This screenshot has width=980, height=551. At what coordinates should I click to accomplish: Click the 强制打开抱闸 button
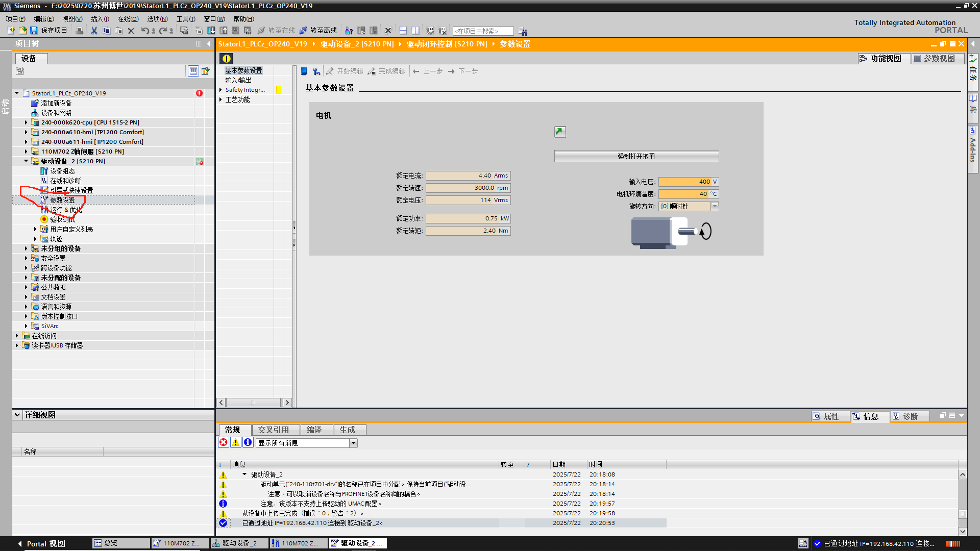tap(636, 156)
